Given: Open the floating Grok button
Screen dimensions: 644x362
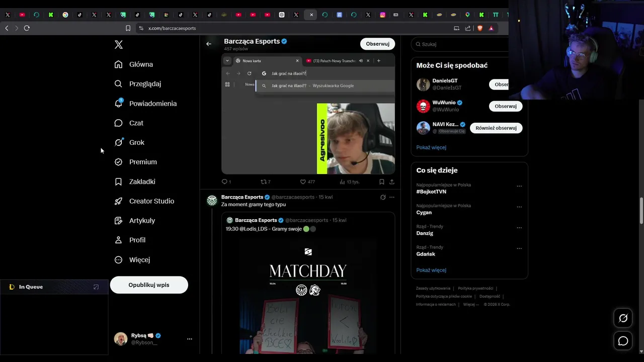Looking at the screenshot, I should coord(623,318).
